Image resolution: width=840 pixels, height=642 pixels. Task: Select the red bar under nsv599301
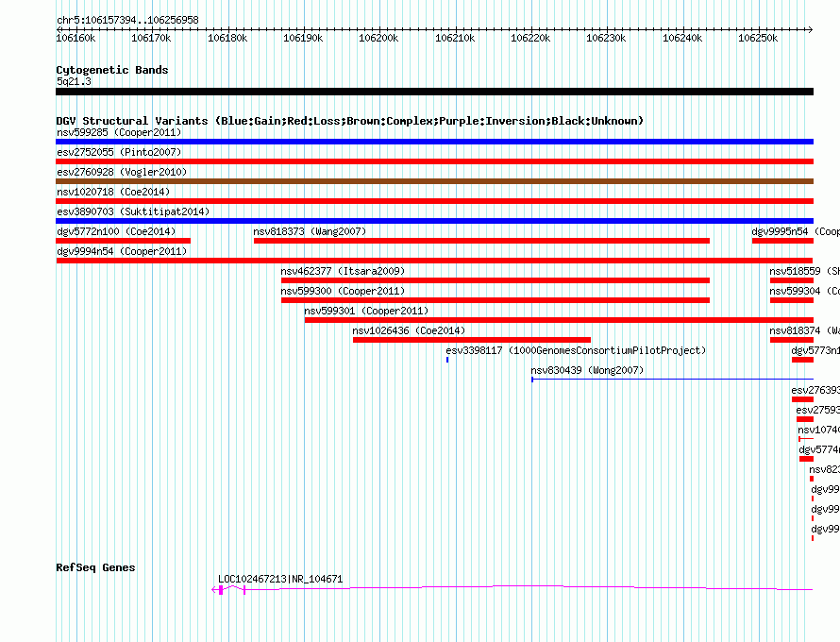pos(559,320)
